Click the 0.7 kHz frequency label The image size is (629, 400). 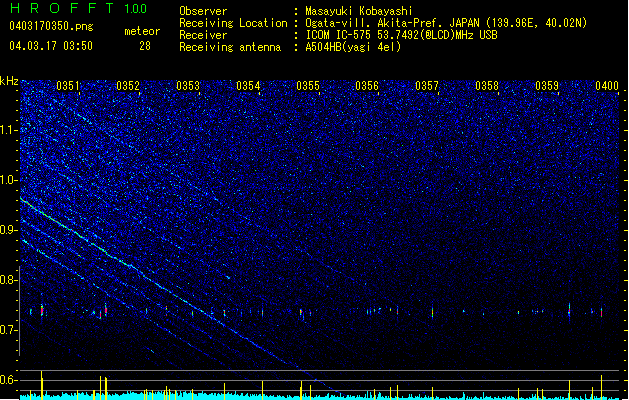coord(9,330)
